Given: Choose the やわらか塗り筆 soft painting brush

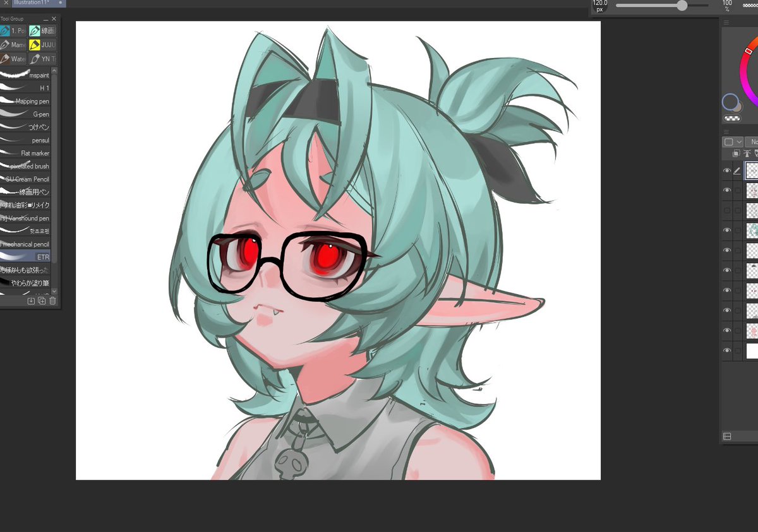Looking at the screenshot, I should (x=25, y=283).
